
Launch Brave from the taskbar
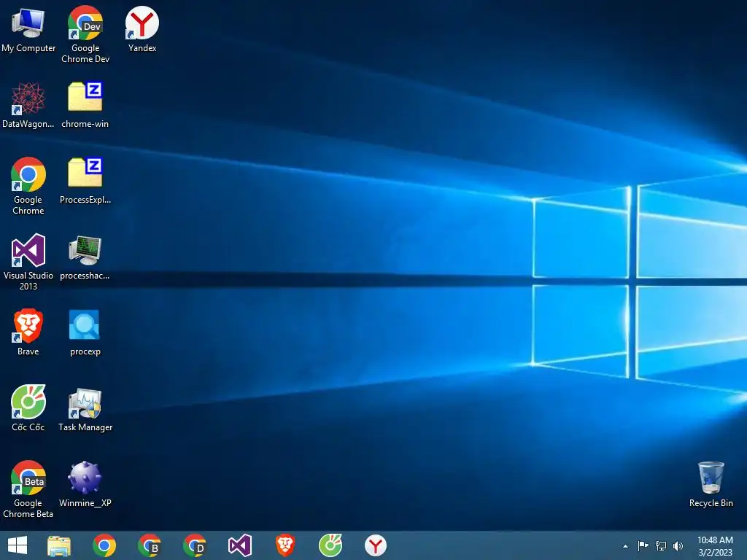[285, 545]
